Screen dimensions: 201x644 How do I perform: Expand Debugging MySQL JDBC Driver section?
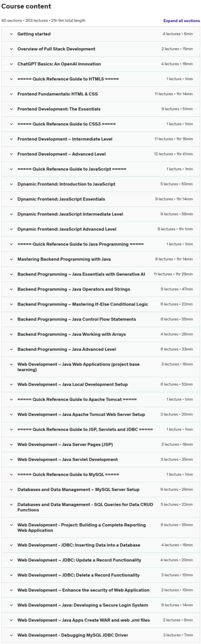pos(100,635)
